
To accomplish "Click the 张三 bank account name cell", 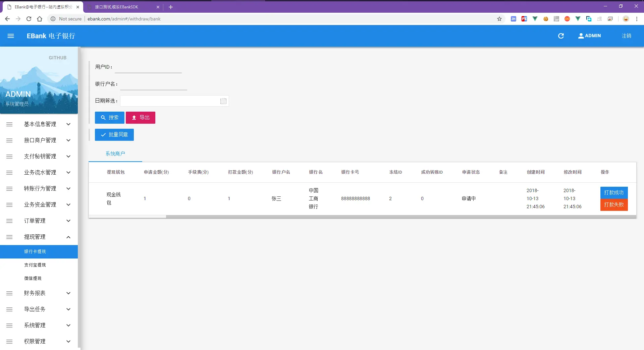I will point(276,199).
